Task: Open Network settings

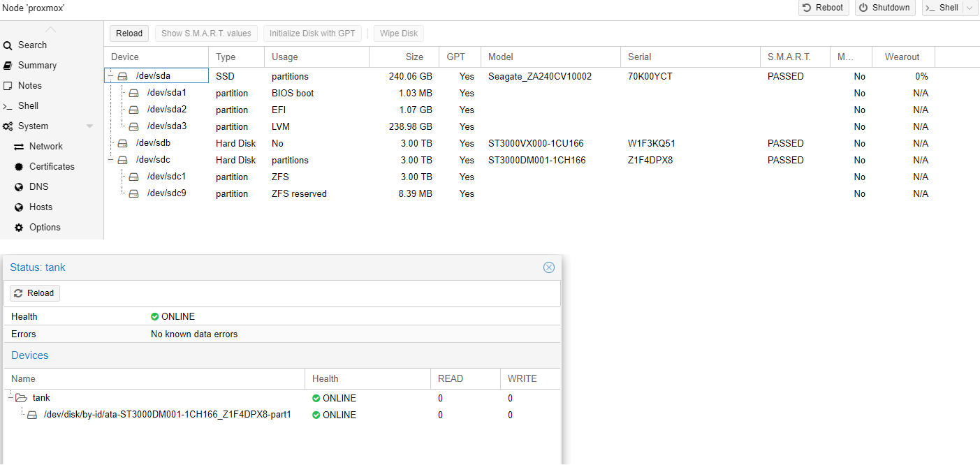Action: click(46, 146)
